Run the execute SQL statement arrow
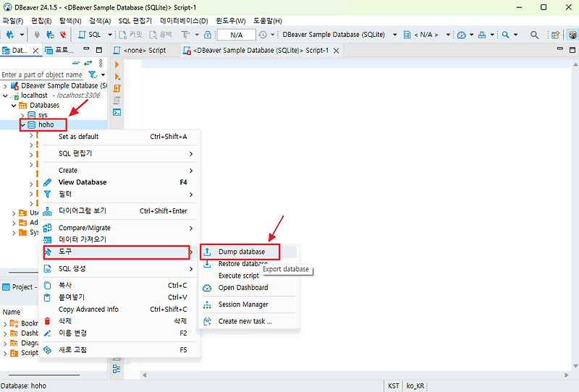Image resolution: width=579 pixels, height=392 pixels. point(117,64)
